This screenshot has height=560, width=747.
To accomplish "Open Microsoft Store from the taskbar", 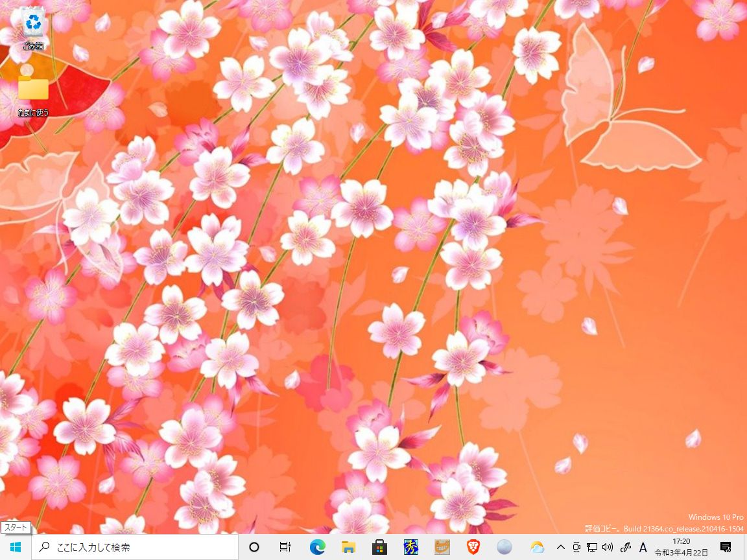I will point(380,547).
